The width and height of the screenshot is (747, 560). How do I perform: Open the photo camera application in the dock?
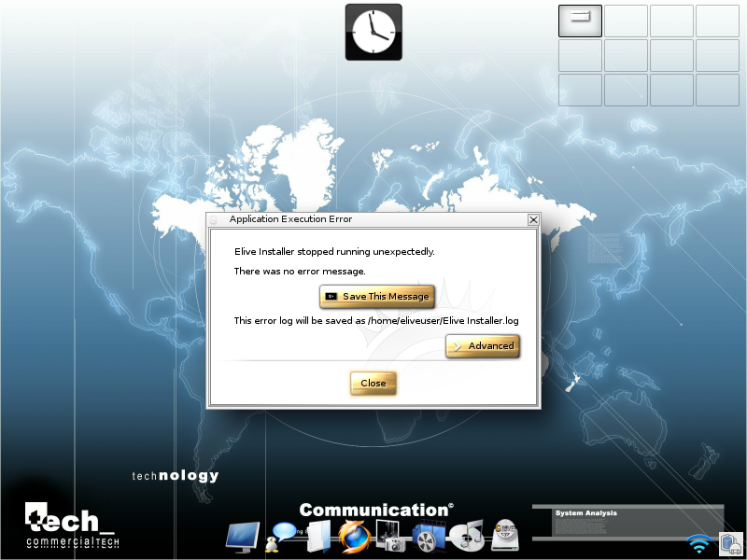click(391, 536)
